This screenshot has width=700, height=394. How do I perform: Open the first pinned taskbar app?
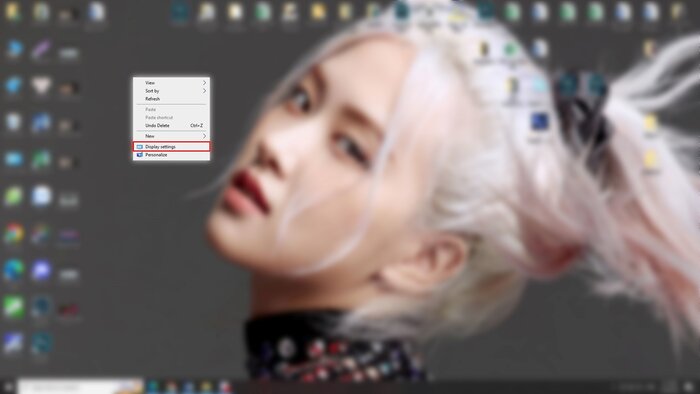click(153, 387)
